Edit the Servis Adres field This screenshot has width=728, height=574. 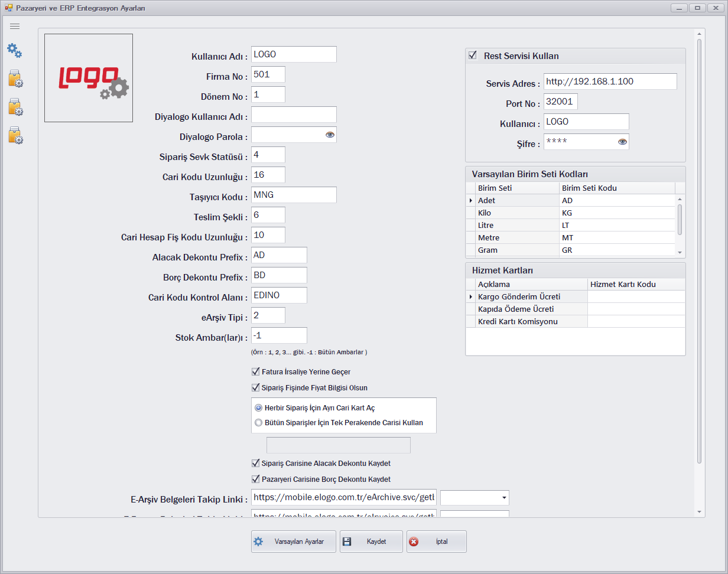pyautogui.click(x=610, y=81)
